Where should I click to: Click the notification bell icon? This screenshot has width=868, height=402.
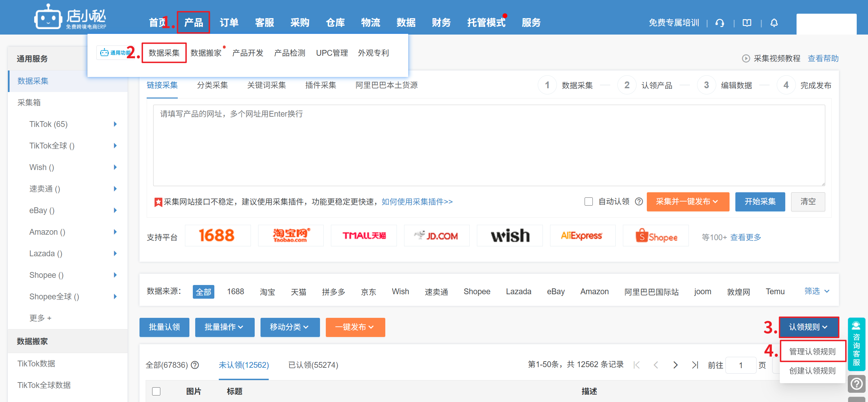pyautogui.click(x=774, y=23)
